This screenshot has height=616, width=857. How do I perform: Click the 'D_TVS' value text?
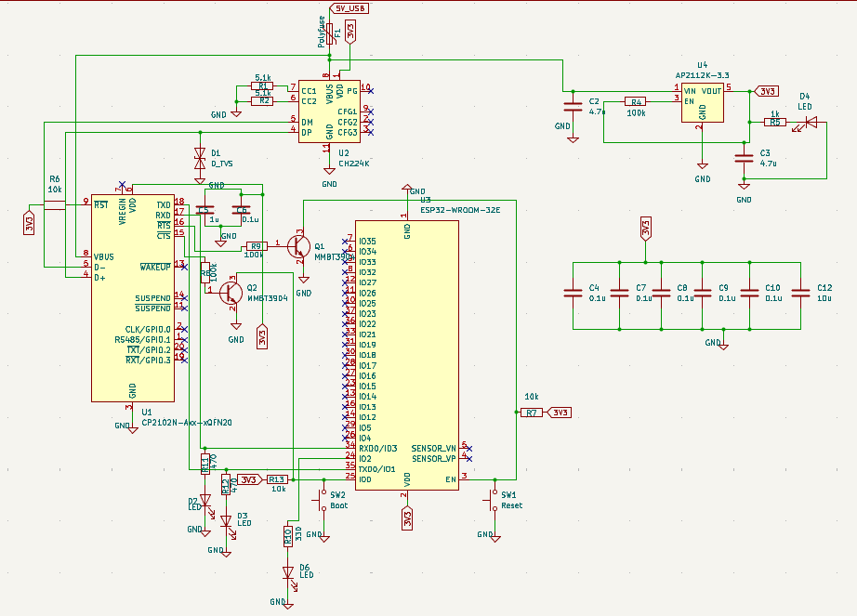pos(222,164)
